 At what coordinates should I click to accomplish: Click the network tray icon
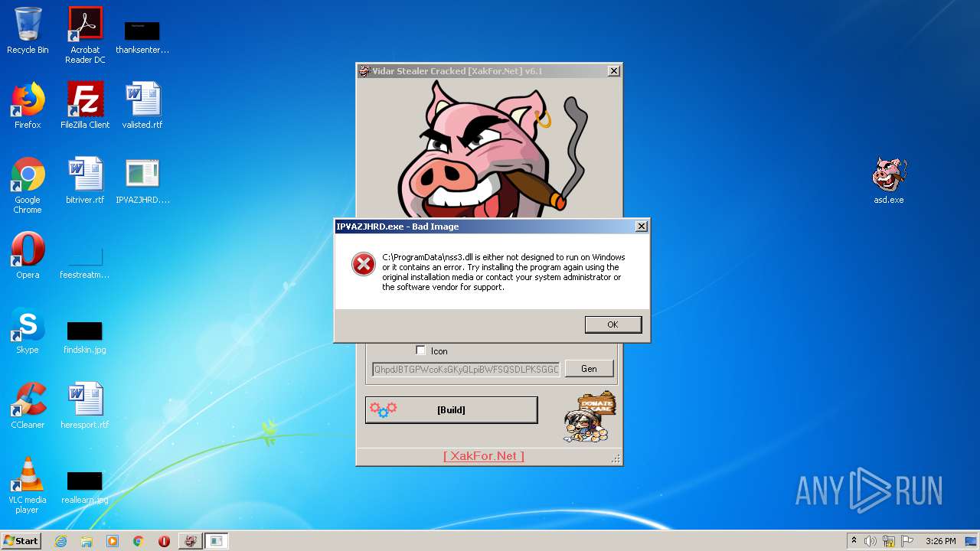pos(889,541)
